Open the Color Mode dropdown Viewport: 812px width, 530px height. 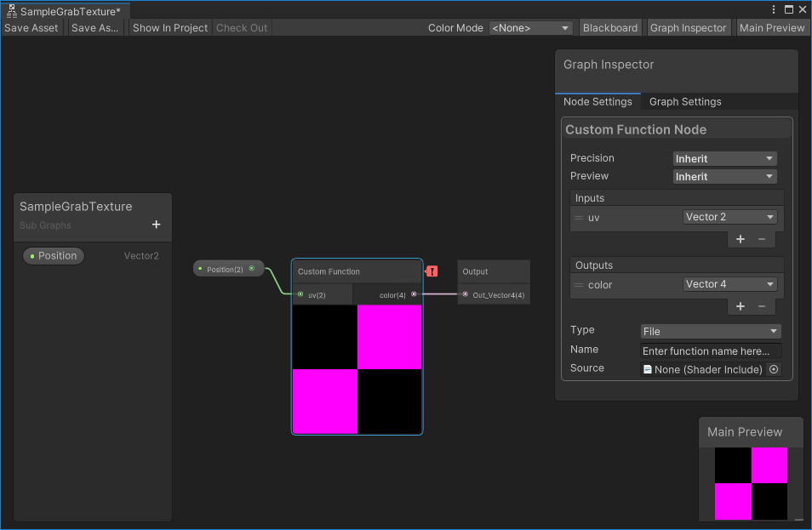pos(530,28)
